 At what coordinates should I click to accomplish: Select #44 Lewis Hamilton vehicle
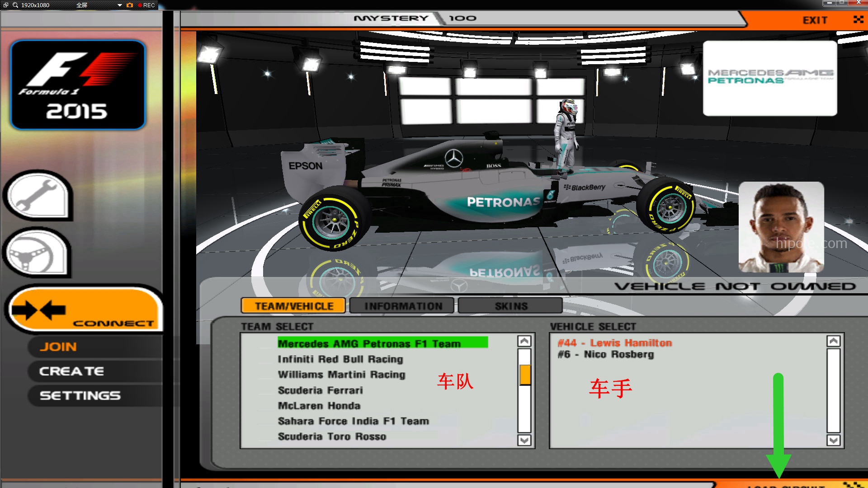(x=615, y=343)
